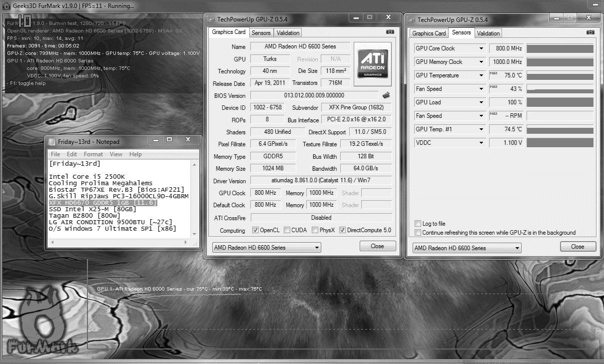Click the Subvendor XFX Pine Group field
Image resolution: width=604 pixels, height=364 pixels.
tap(356, 107)
